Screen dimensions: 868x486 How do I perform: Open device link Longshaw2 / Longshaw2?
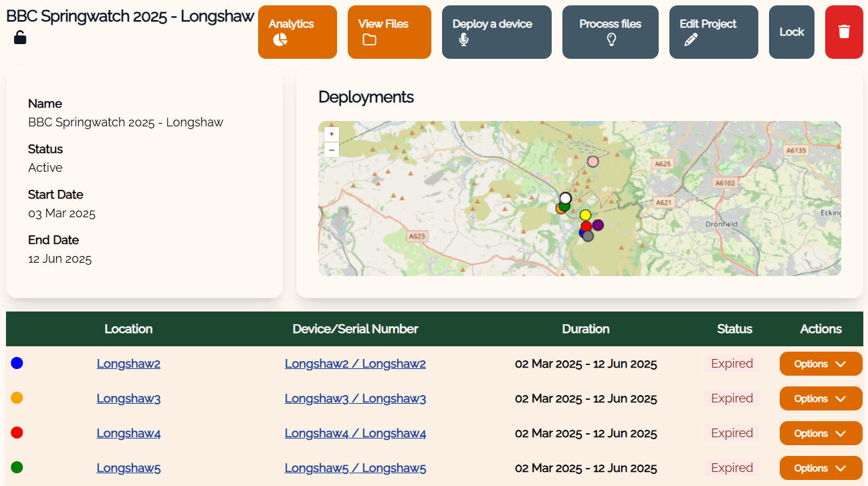point(355,364)
